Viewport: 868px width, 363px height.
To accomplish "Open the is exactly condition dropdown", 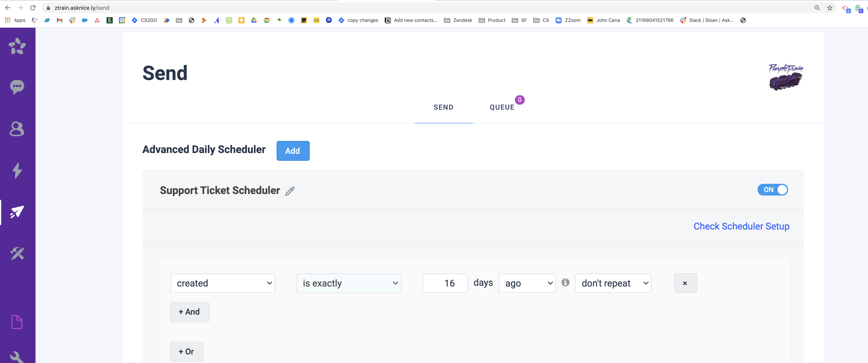I will click(349, 283).
